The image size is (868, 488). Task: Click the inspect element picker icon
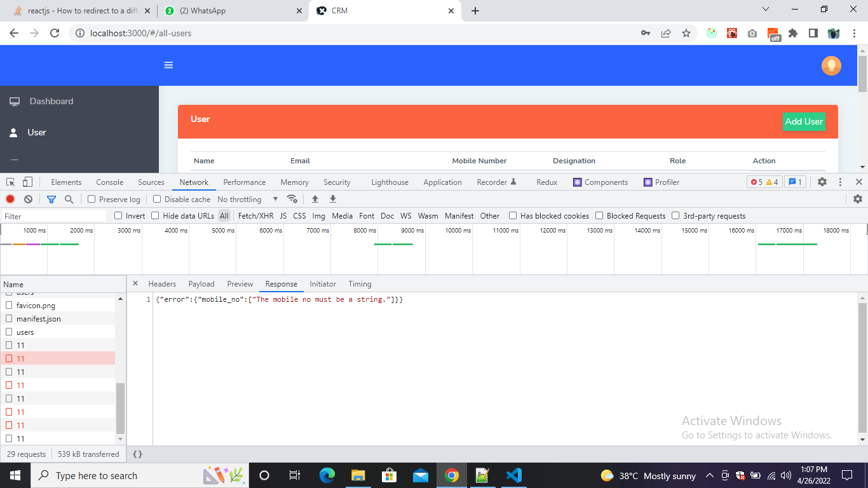click(x=11, y=182)
